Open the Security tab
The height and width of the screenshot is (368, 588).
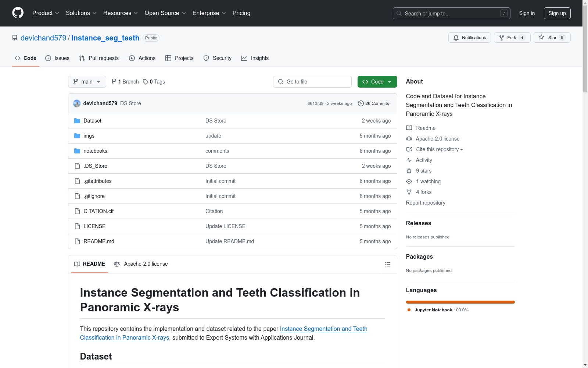point(218,58)
